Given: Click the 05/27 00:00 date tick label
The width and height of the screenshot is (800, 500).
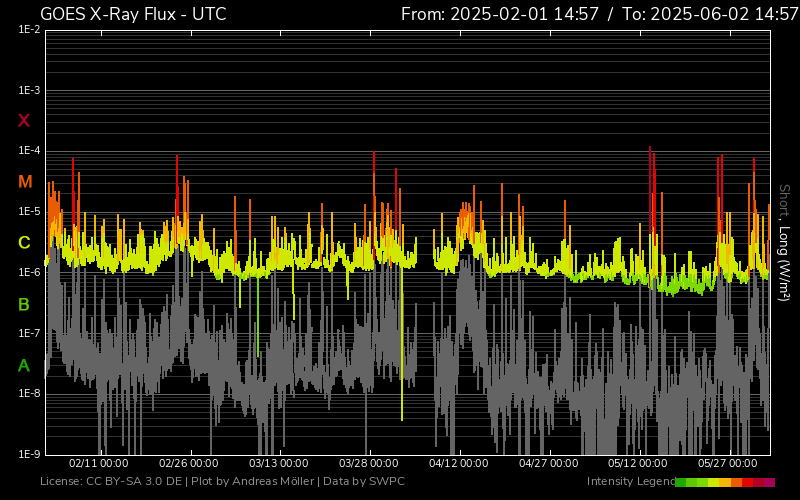Looking at the screenshot, I should point(728,463).
